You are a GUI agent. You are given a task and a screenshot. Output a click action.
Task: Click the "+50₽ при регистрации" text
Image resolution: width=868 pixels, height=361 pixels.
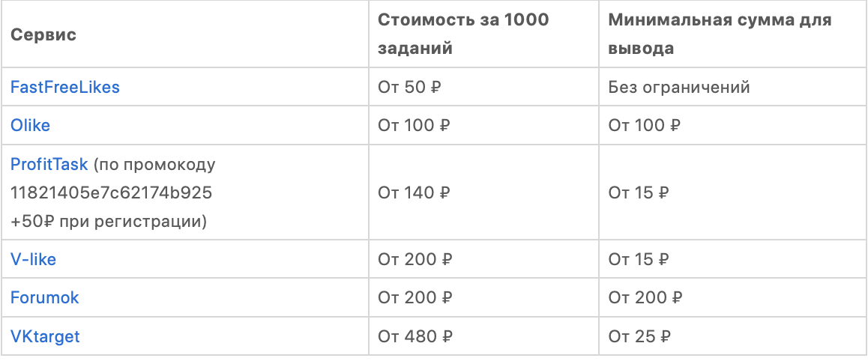pyautogui.click(x=108, y=222)
